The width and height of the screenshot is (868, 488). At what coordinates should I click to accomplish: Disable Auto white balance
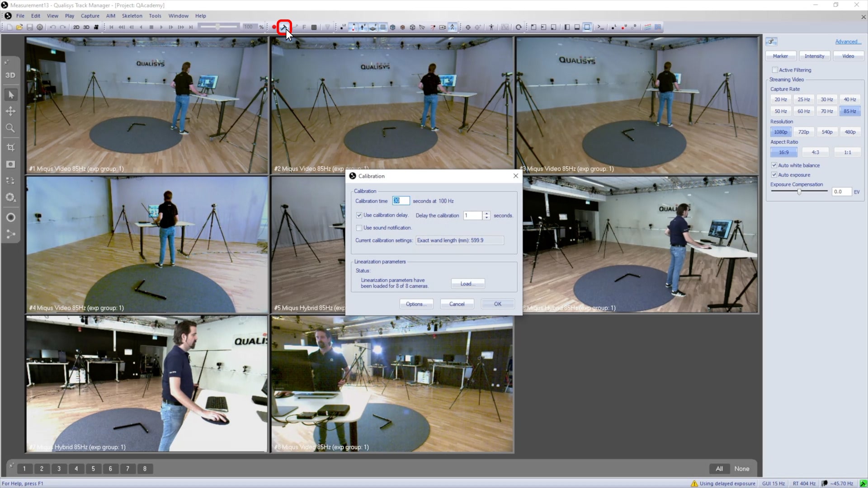(x=774, y=165)
